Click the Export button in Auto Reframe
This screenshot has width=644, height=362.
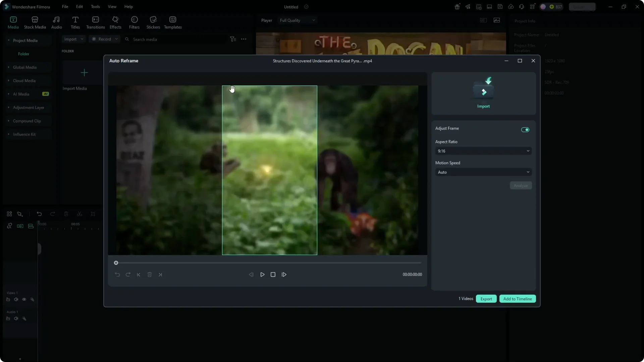[486, 299]
